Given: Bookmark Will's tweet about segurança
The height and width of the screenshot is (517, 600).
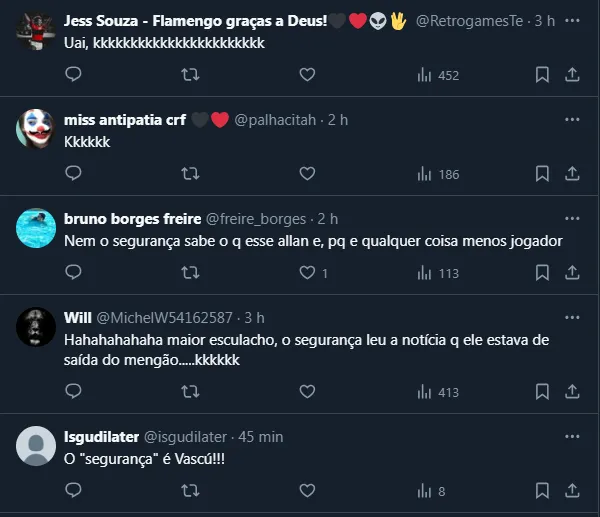Looking at the screenshot, I should (x=541, y=392).
